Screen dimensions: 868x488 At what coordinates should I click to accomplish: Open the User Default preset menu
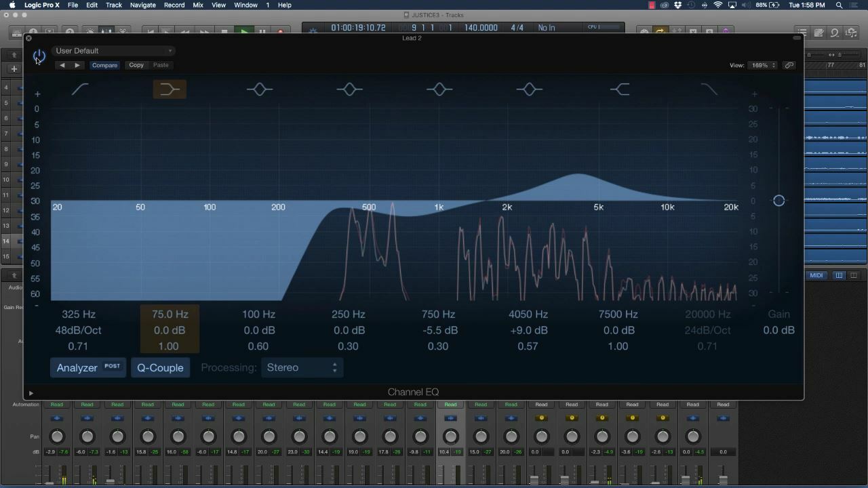click(x=113, y=51)
